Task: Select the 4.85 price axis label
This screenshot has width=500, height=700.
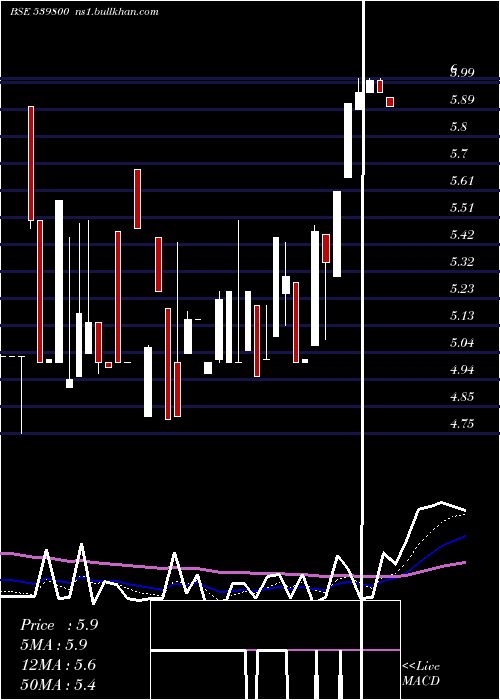Action: [462, 396]
